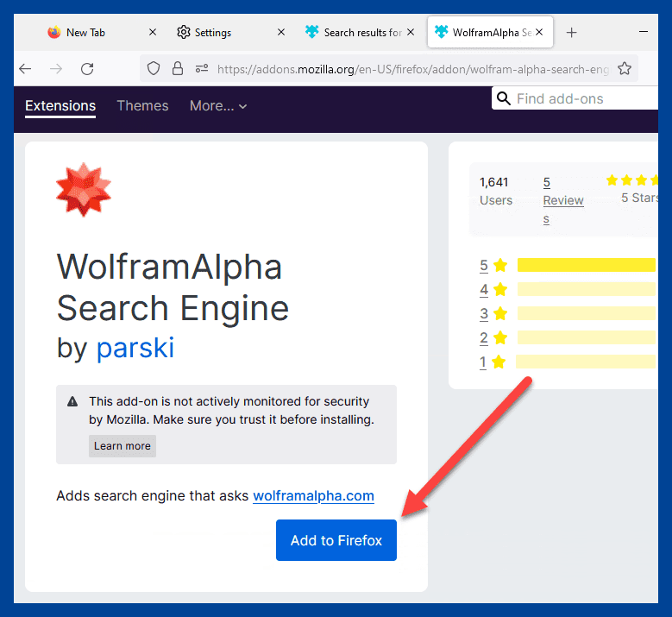The width and height of the screenshot is (672, 617).
Task: Open the 5 Reviews link
Action: click(x=563, y=201)
